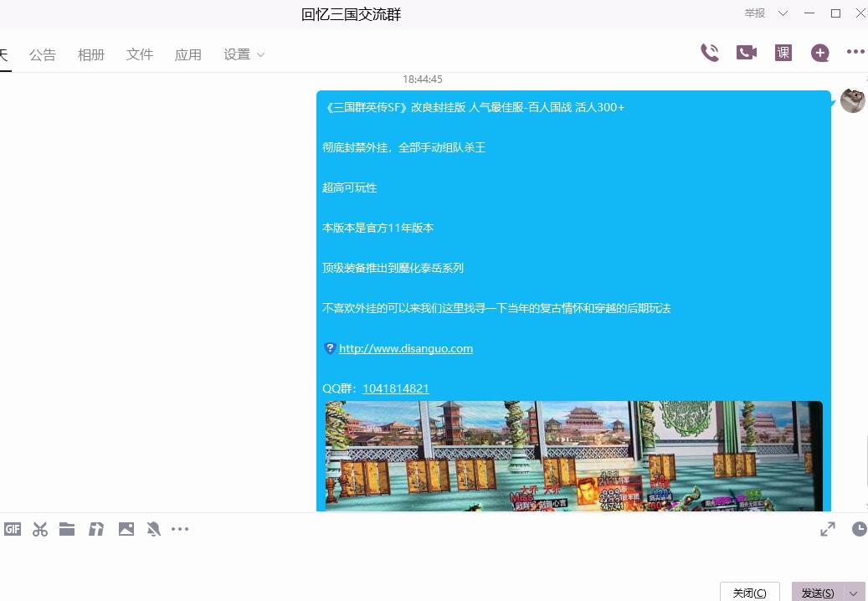The width and height of the screenshot is (868, 601).
Task: Click the music share icon
Action: coord(96,529)
